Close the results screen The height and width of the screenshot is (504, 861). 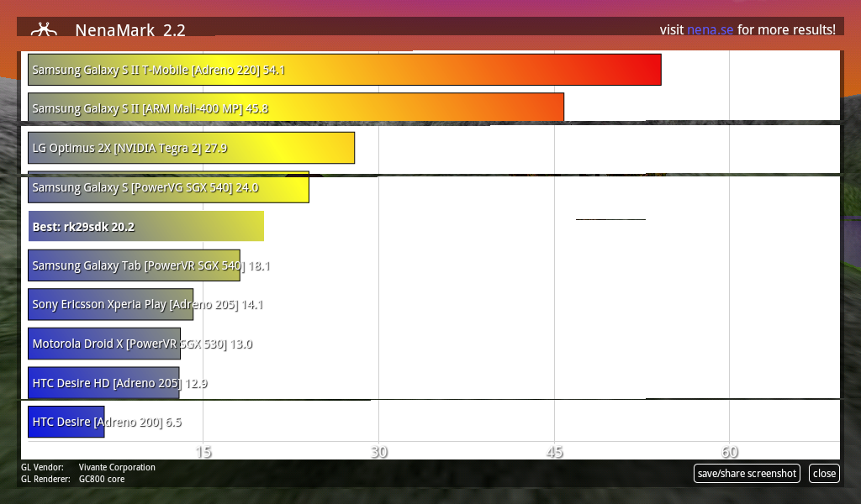(824, 473)
